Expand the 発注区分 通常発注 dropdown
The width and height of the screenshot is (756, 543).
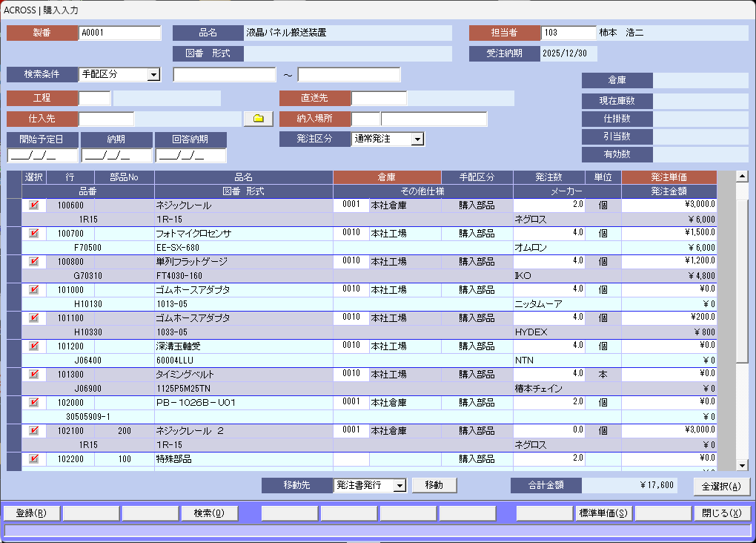pos(417,139)
